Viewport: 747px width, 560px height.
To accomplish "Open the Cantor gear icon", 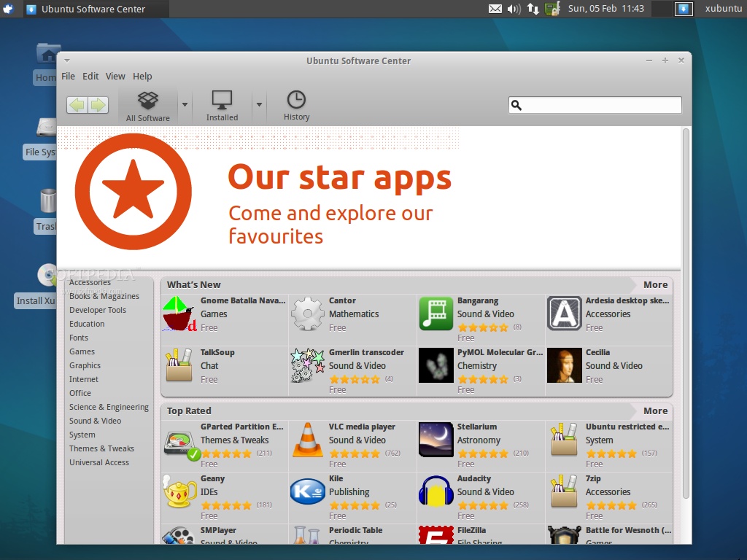I will click(x=308, y=314).
